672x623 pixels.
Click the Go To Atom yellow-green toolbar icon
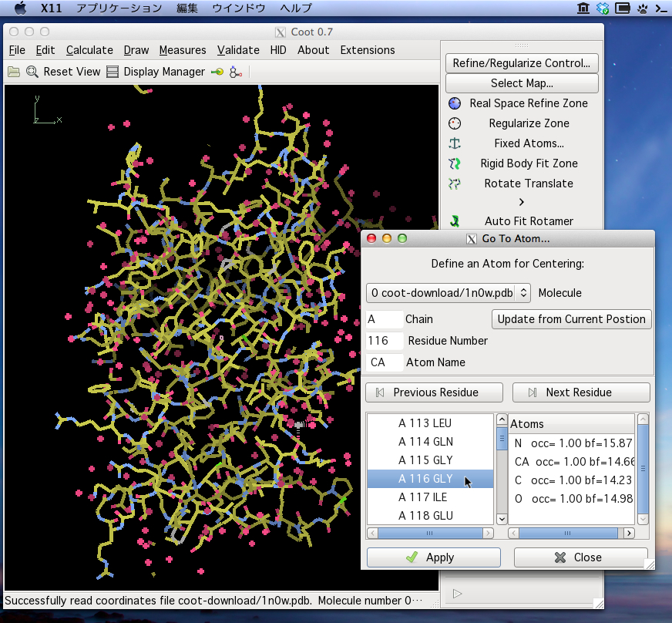point(217,72)
